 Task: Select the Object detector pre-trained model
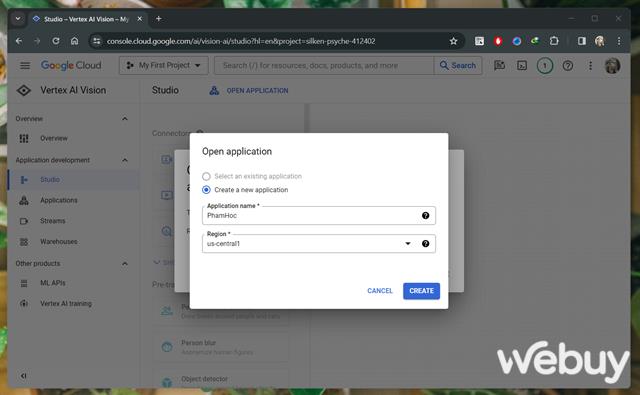(x=220, y=380)
